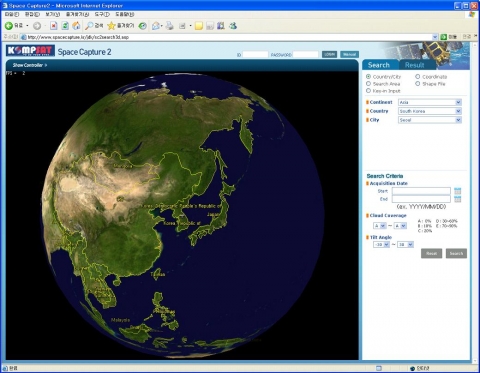This screenshot has height=373, width=480.
Task: Click the Stop loading red X icon
Action: coord(54,26)
